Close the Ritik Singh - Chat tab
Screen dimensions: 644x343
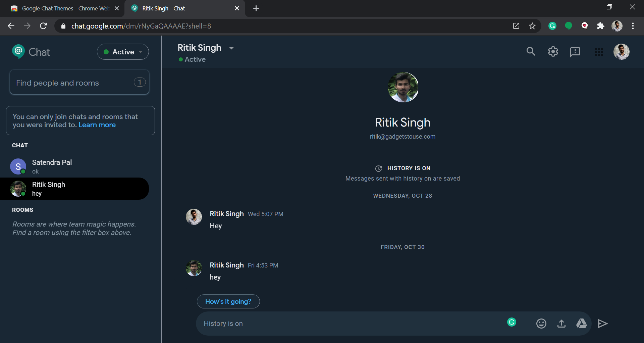(x=237, y=8)
